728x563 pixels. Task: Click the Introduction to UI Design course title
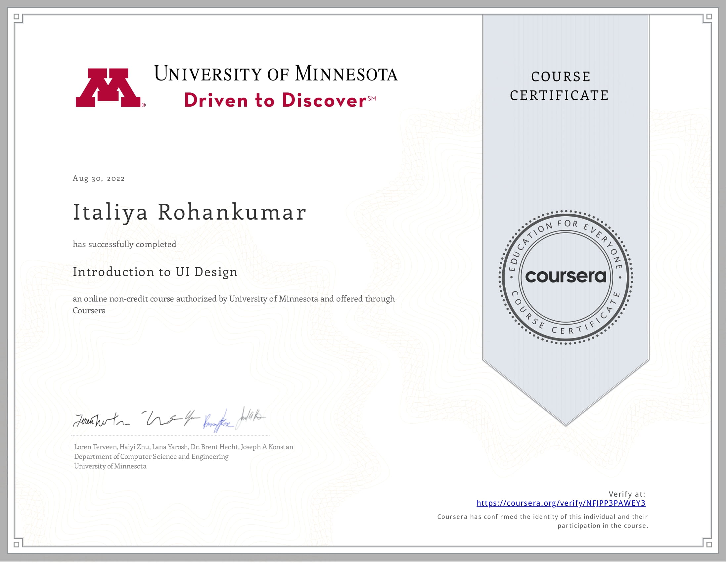tap(155, 272)
